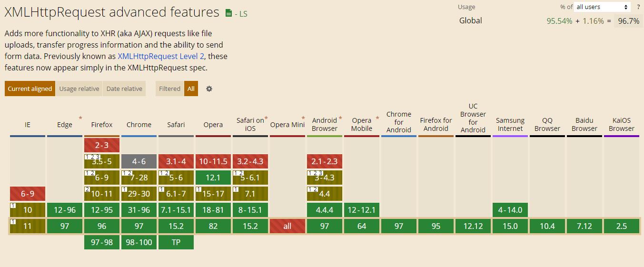
Task: Select the Firefox 10-11 cell
Action: (x=102, y=194)
